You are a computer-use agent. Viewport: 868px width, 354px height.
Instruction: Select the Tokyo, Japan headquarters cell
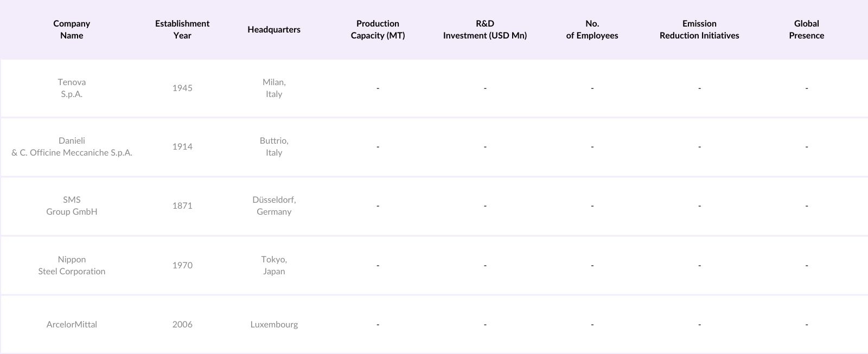pos(274,265)
